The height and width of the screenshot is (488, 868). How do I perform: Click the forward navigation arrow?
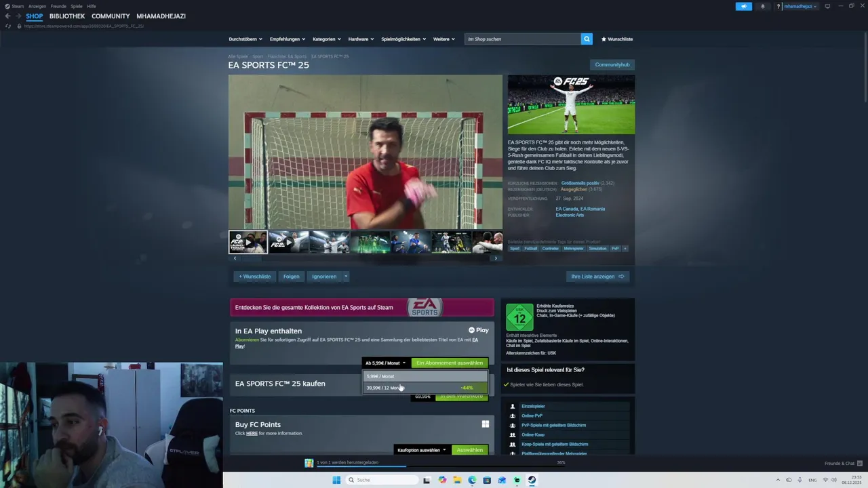coord(18,16)
